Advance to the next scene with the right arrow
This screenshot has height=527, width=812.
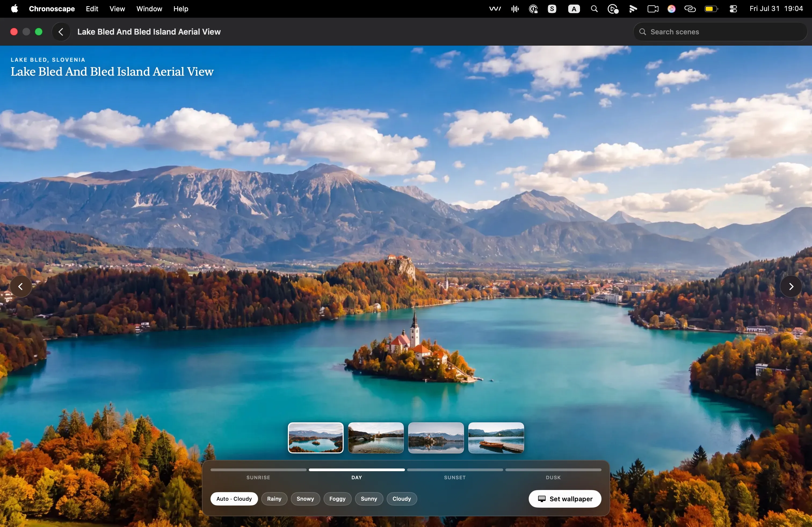point(791,286)
